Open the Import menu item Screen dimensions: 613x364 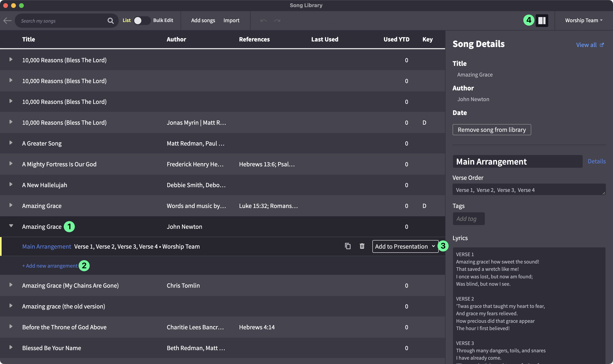pyautogui.click(x=231, y=20)
